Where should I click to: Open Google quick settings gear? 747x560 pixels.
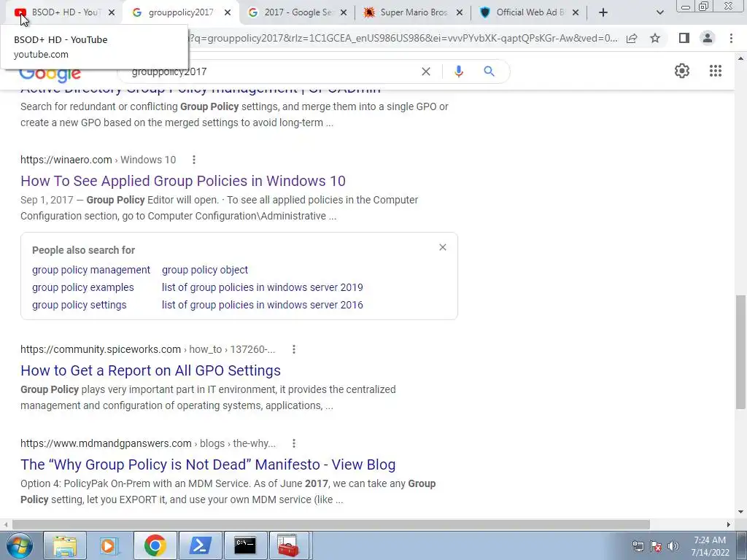(682, 71)
